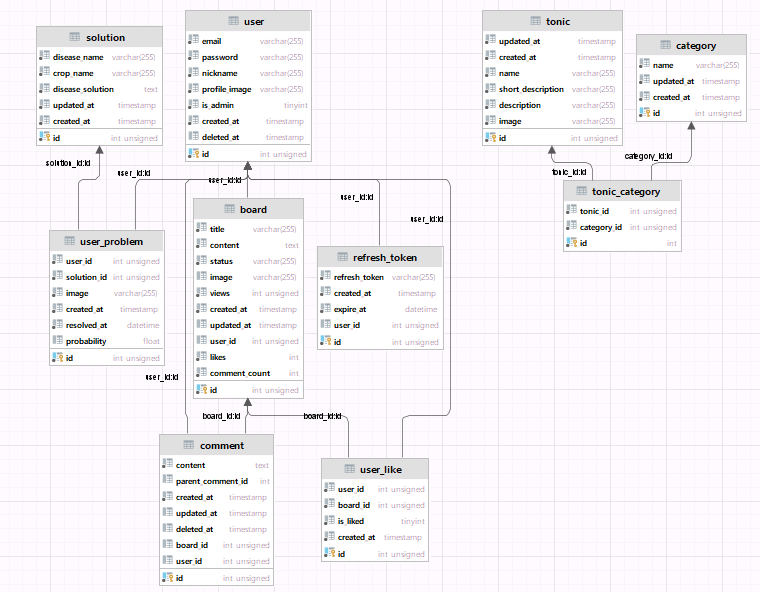This screenshot has width=760, height=592.
Task: Click the profile_image column row
Action: (x=248, y=89)
